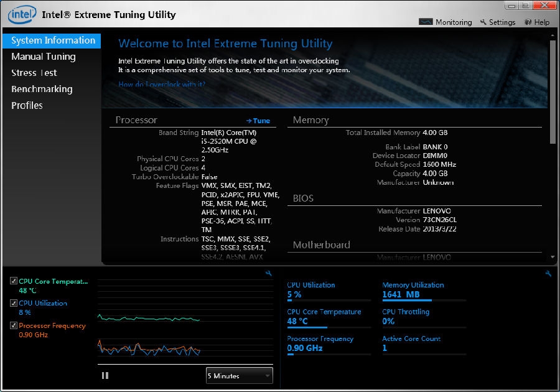Uncheck CPU Core Temperature graph checkbox

coord(14,281)
